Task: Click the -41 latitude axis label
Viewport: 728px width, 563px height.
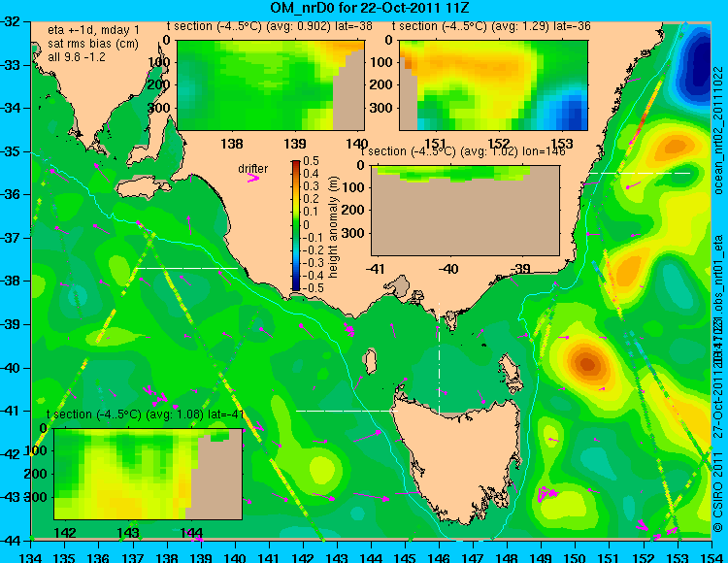Action: 11,411
